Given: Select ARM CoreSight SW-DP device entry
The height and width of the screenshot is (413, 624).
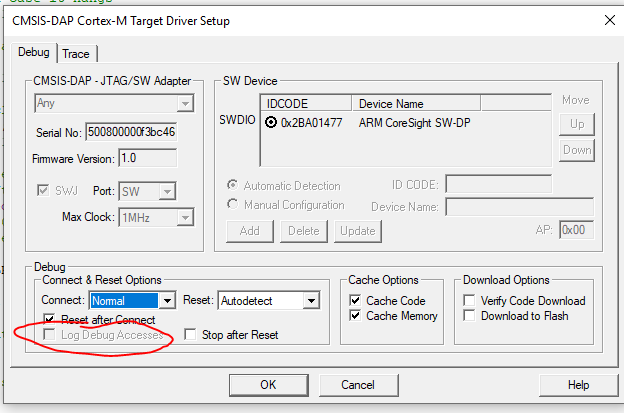Looking at the screenshot, I should point(414,123).
